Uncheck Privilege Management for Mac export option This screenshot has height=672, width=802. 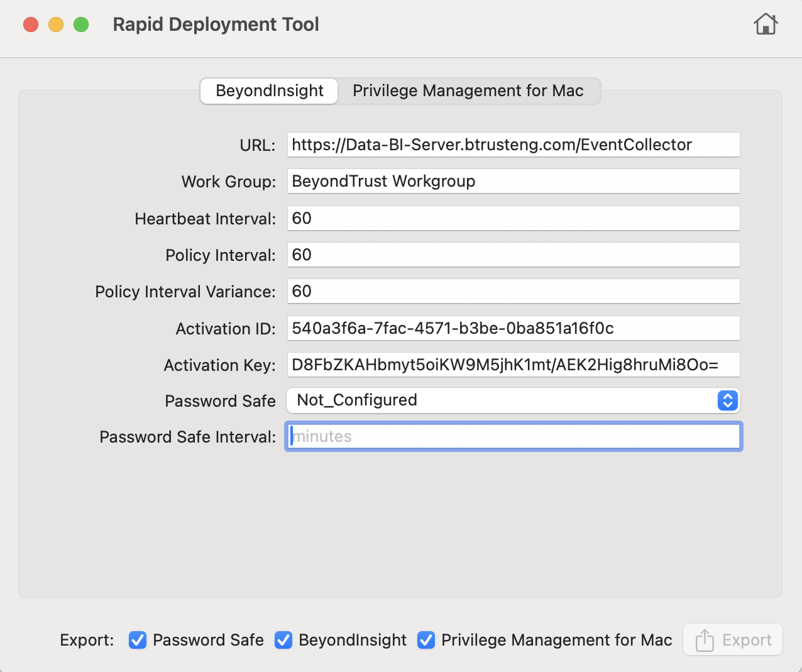pos(426,640)
